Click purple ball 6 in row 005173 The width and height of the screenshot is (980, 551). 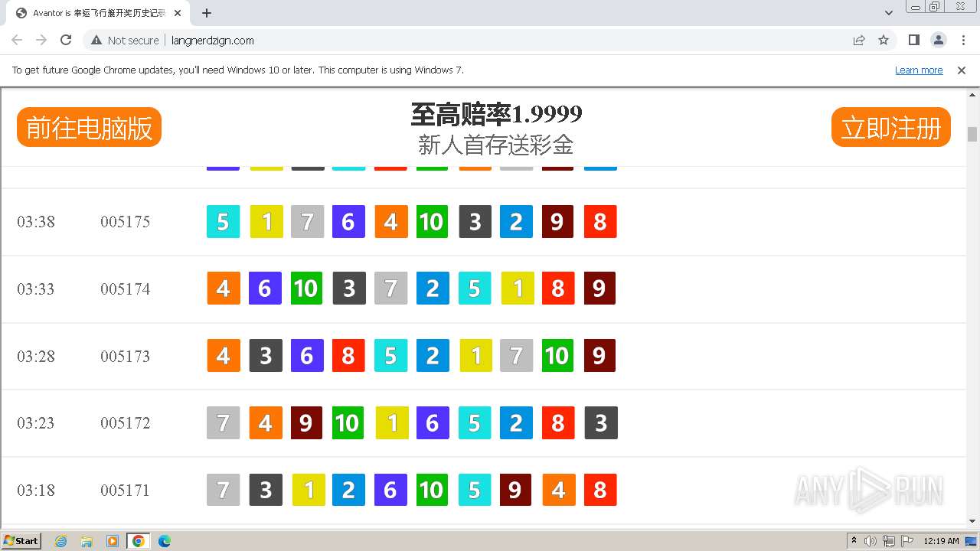pos(307,356)
